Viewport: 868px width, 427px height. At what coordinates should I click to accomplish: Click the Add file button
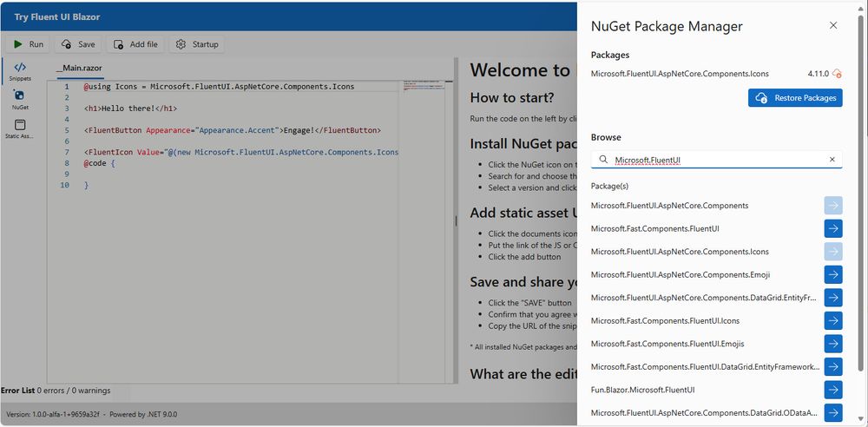click(135, 44)
